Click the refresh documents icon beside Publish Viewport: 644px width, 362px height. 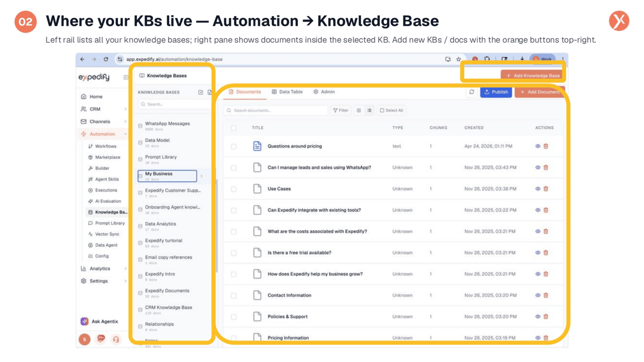pyautogui.click(x=472, y=92)
